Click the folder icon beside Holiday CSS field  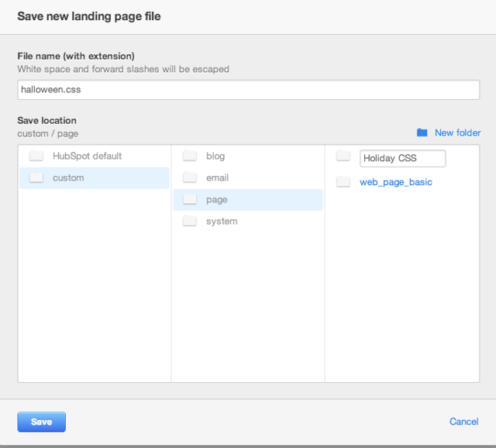[x=343, y=156]
